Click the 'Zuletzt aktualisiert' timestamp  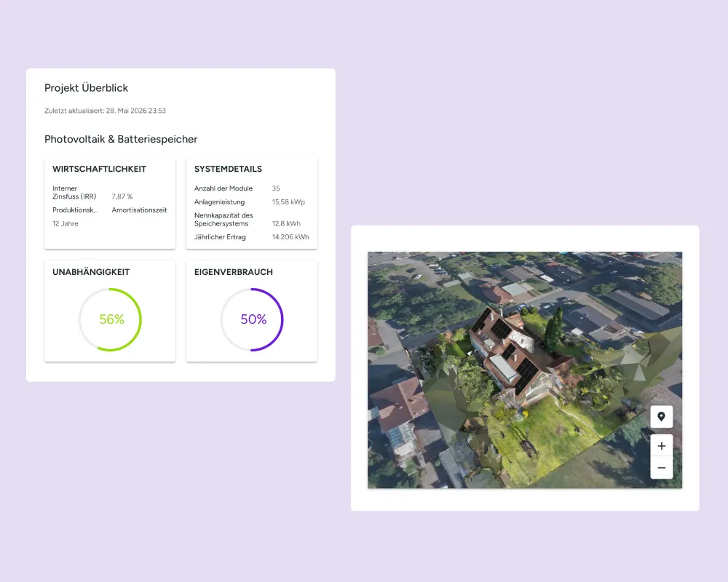[105, 111]
